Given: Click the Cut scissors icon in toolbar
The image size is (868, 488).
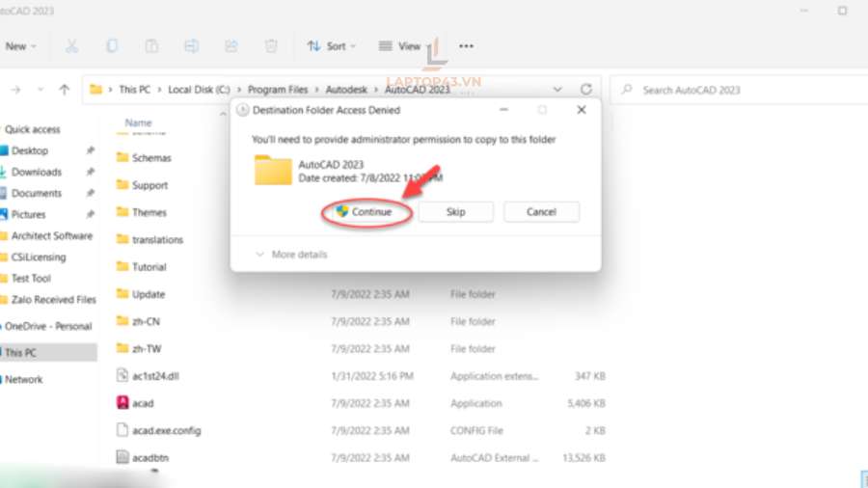Looking at the screenshot, I should pyautogui.click(x=71, y=46).
